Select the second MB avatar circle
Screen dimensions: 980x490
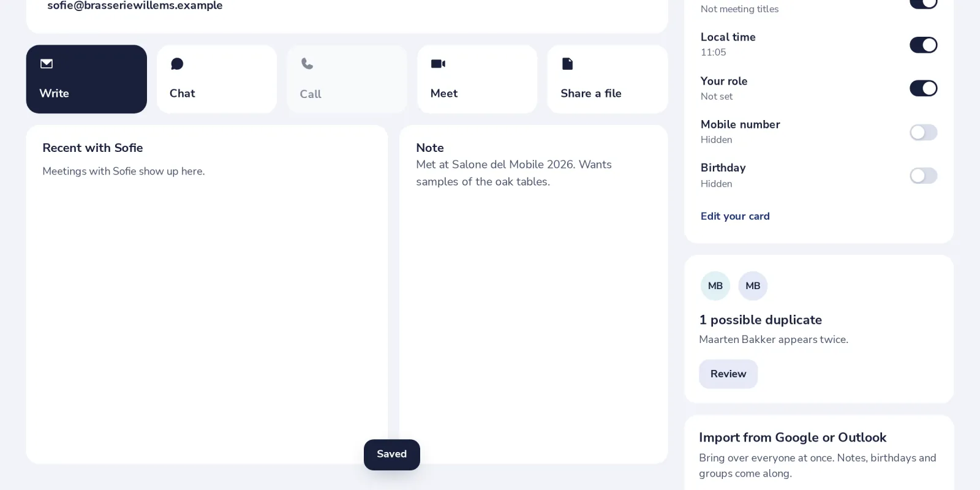[x=753, y=286]
